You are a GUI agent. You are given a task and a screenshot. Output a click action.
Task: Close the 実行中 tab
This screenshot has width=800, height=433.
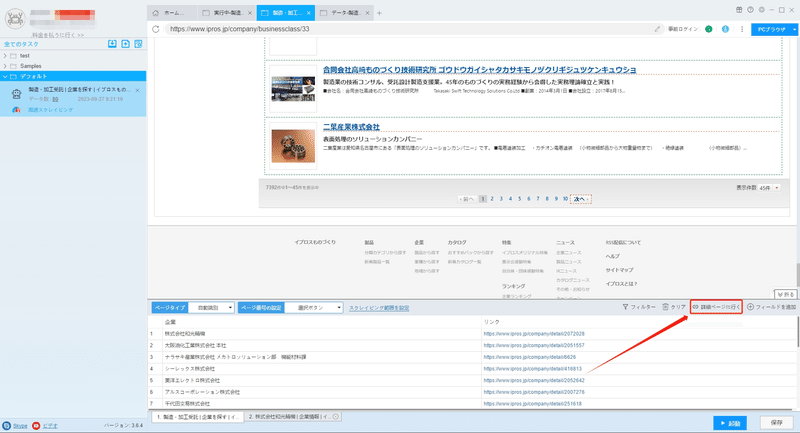(249, 13)
